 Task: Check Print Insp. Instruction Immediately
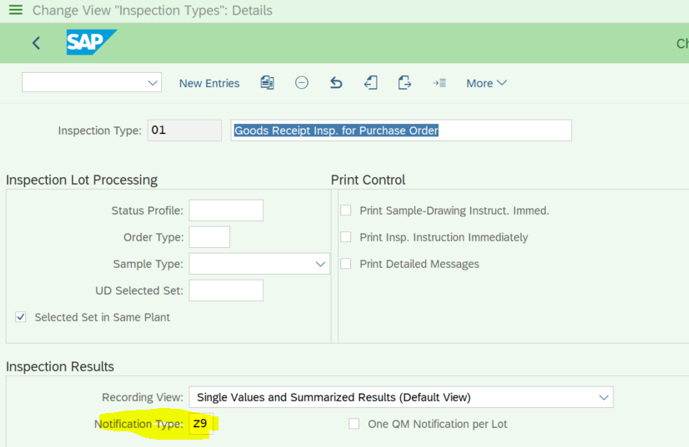pyautogui.click(x=346, y=237)
